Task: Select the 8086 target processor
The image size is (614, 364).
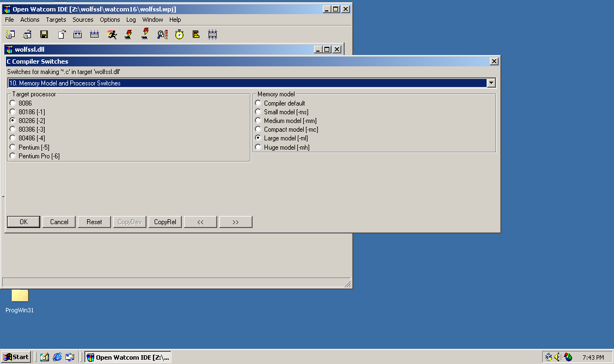Action: coord(21,103)
